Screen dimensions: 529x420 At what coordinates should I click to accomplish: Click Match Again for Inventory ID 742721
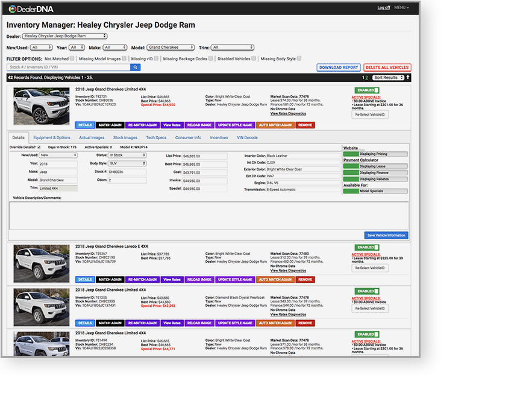(x=110, y=125)
